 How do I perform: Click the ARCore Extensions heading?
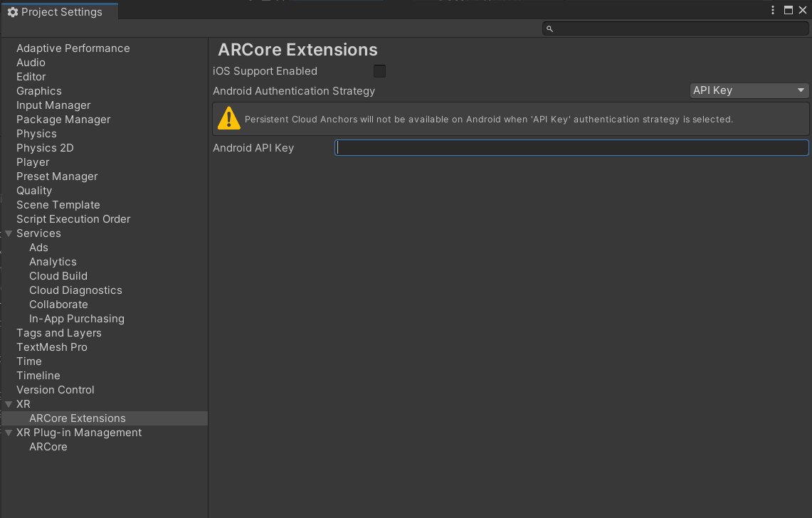click(x=297, y=50)
